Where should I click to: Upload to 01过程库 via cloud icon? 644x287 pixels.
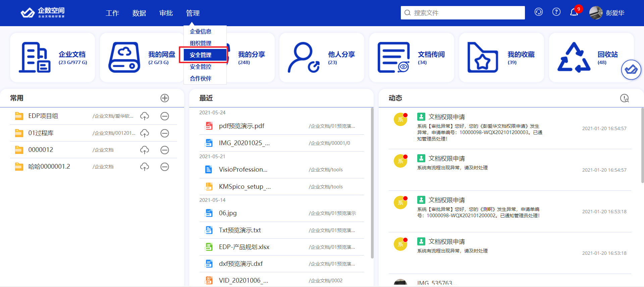[145, 133]
